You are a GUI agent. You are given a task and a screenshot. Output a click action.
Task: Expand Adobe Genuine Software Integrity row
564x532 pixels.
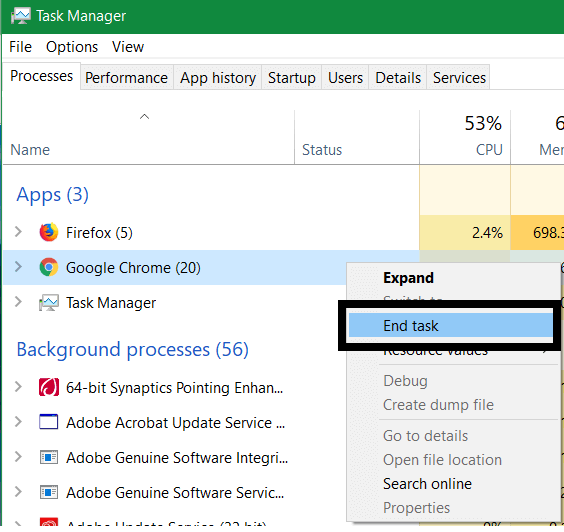(x=18, y=457)
